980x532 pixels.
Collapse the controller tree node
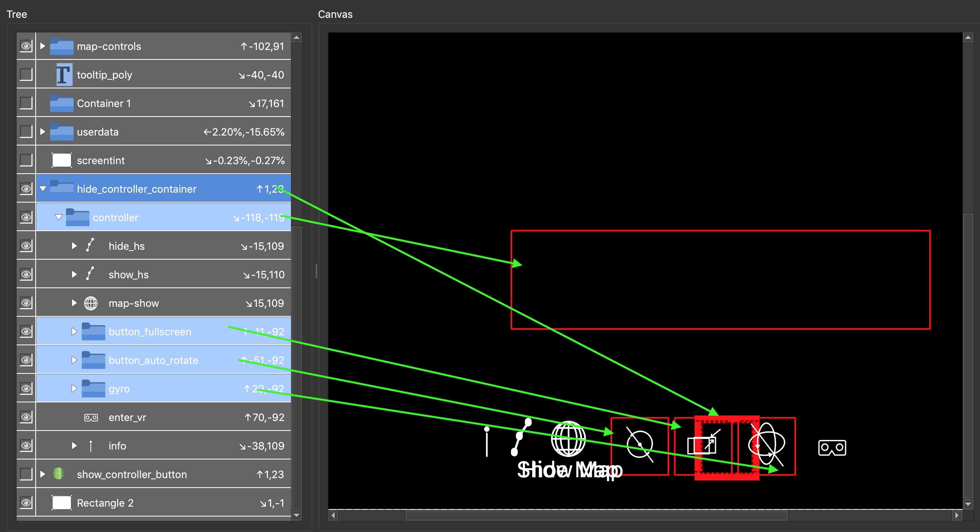[59, 217]
